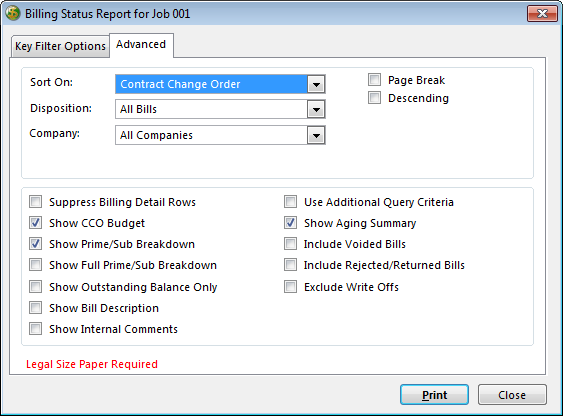Open the Disposition dropdown arrow
The height and width of the screenshot is (416, 563).
tap(316, 109)
